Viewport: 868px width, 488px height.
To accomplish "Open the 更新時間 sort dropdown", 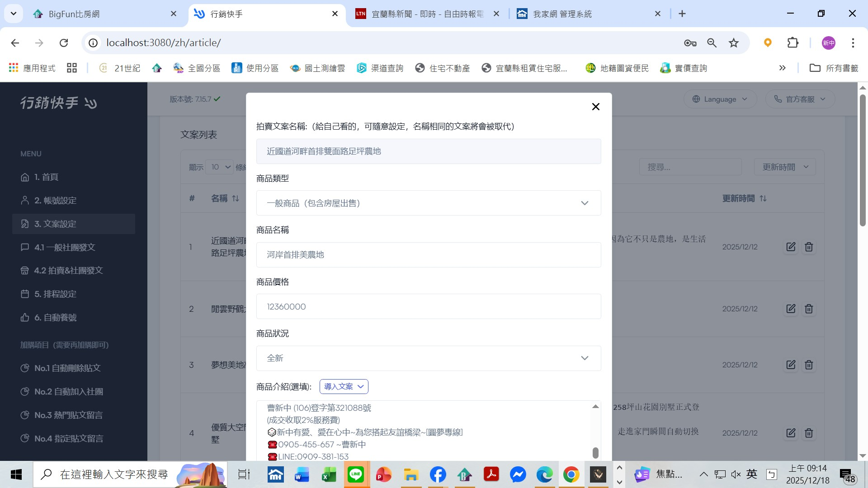I will pos(785,167).
